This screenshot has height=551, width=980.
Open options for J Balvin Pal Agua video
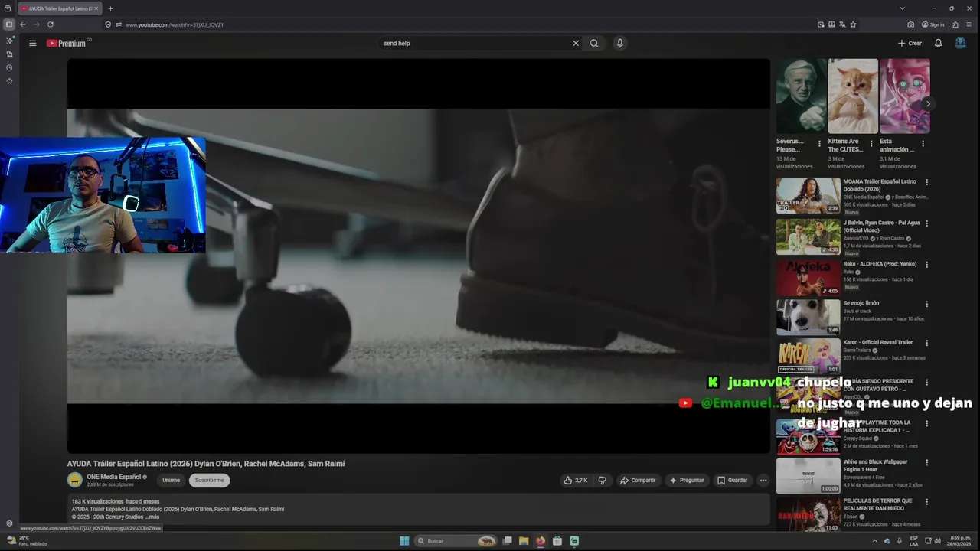[926, 223]
